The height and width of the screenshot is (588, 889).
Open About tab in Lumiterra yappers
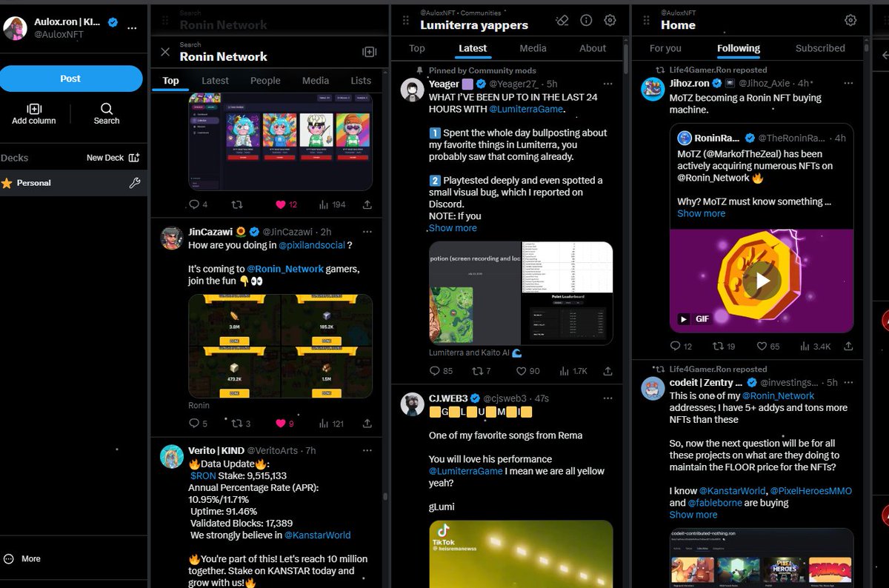(x=593, y=48)
